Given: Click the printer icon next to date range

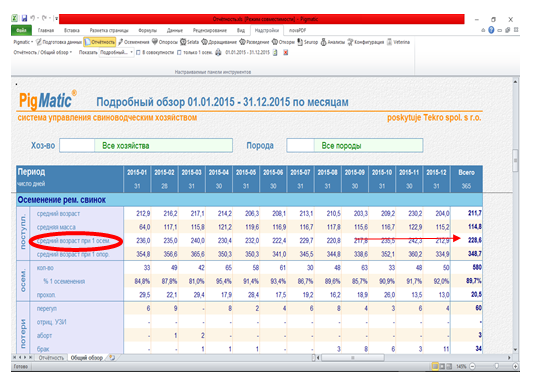Looking at the screenshot, I should tap(218, 53).
